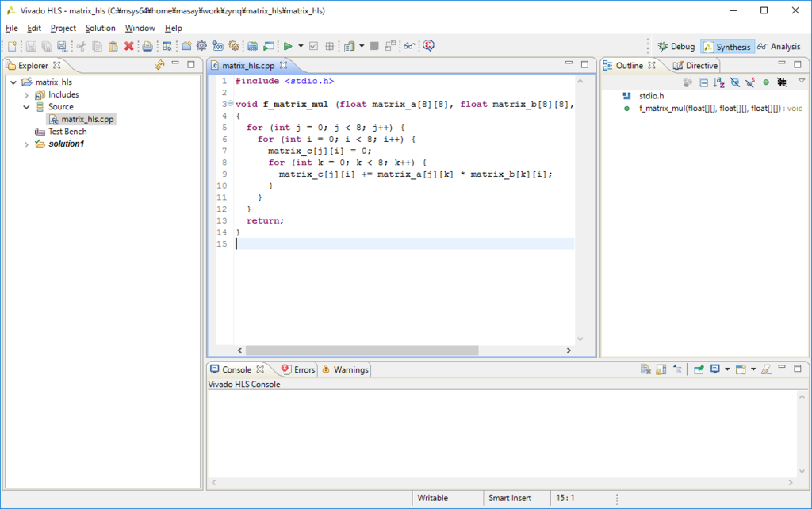Hide static members in Outline
Screen dimensions: 812x509
(750, 82)
